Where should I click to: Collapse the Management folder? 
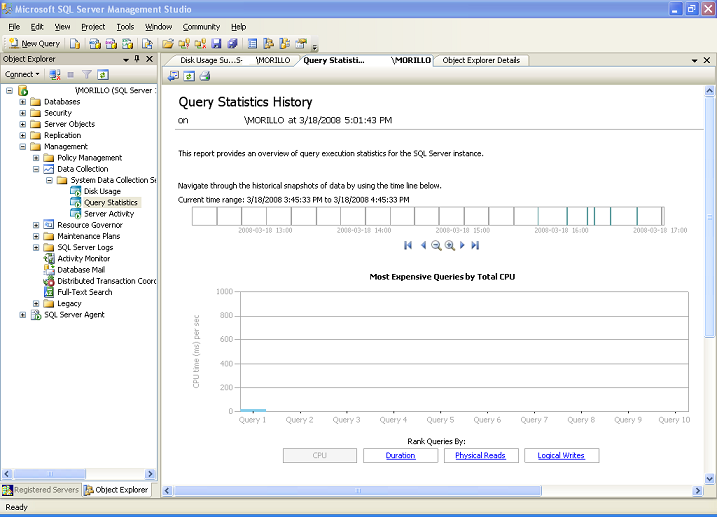tap(23, 147)
